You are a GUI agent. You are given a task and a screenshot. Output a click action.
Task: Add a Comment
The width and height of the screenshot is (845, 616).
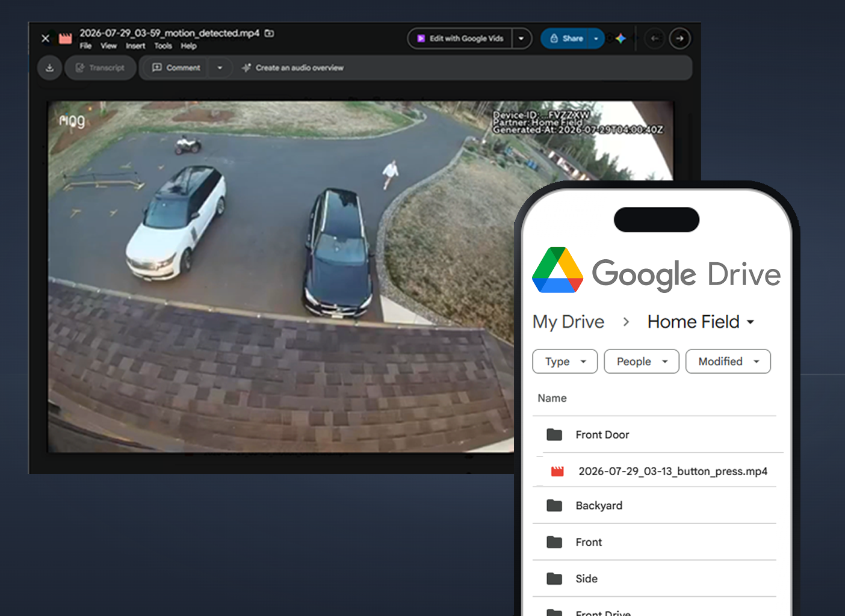tap(176, 68)
